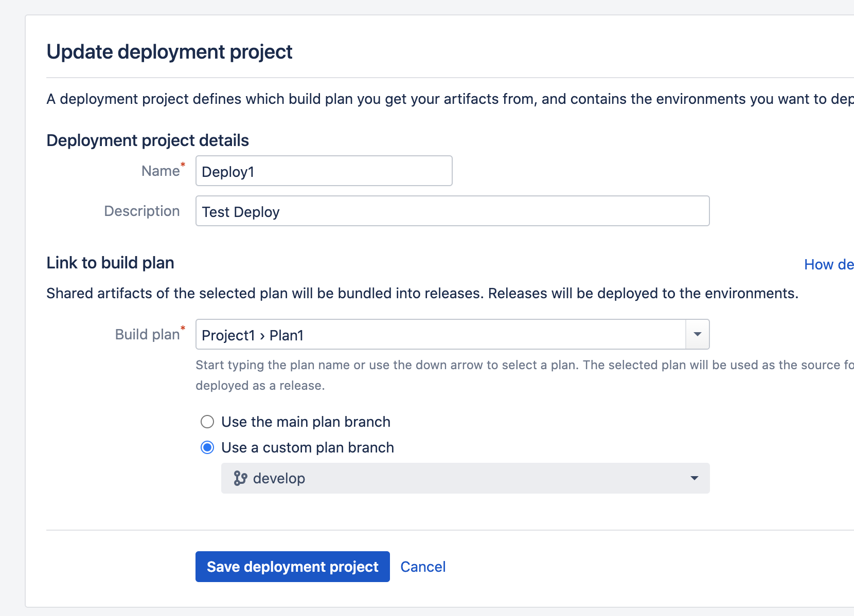Open the How de… help link

point(829,264)
